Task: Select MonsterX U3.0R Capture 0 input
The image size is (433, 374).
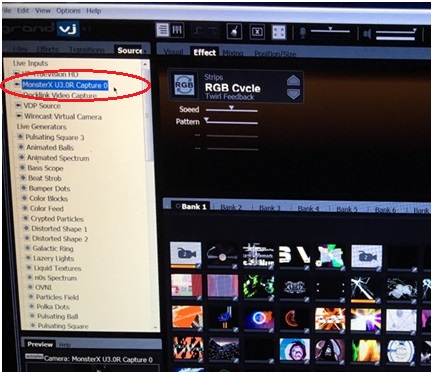Action: 65,85
